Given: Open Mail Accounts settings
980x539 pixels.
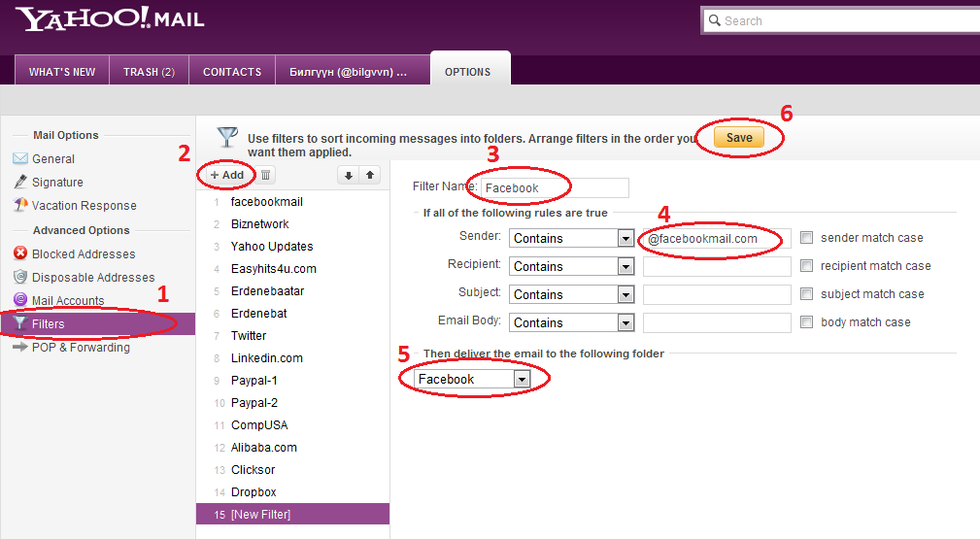Looking at the screenshot, I should click(68, 301).
